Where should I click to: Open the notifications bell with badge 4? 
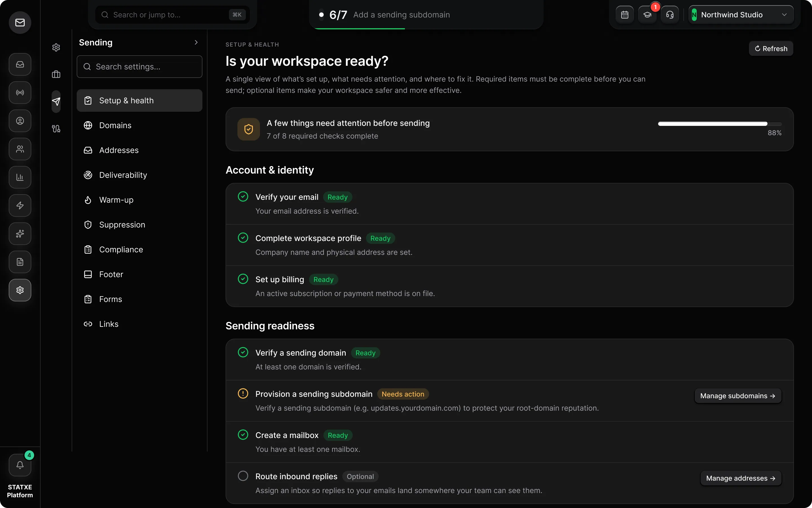click(20, 465)
